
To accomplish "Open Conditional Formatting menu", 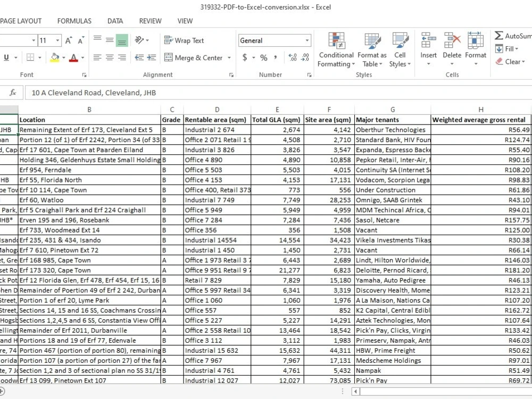I will [336, 49].
